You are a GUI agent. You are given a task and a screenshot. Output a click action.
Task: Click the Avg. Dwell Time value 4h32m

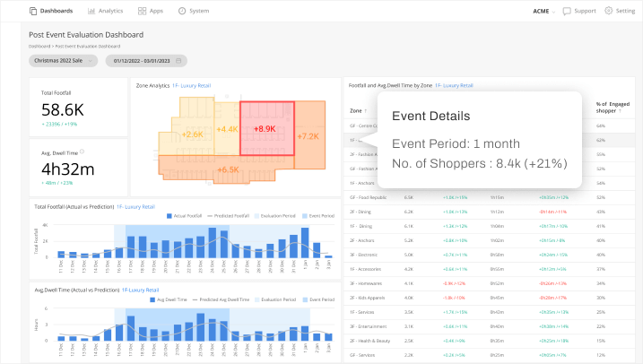67,169
